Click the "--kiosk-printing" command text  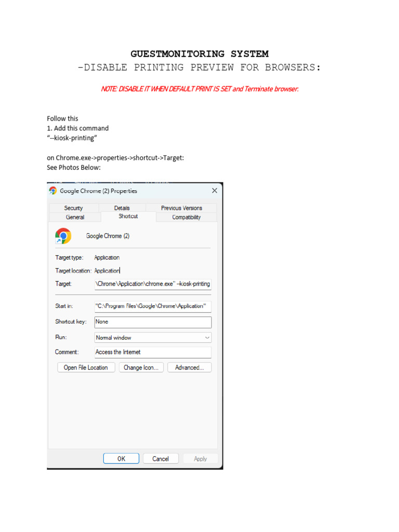tap(72, 138)
